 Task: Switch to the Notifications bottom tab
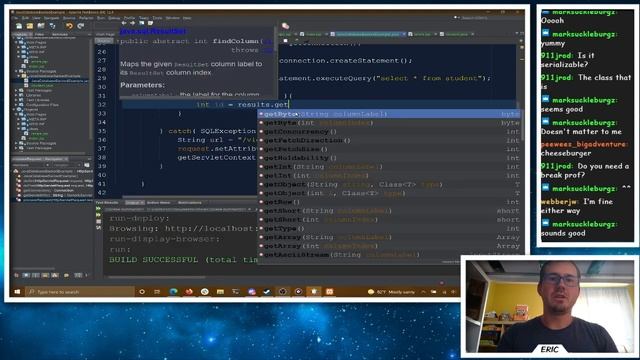(x=189, y=202)
